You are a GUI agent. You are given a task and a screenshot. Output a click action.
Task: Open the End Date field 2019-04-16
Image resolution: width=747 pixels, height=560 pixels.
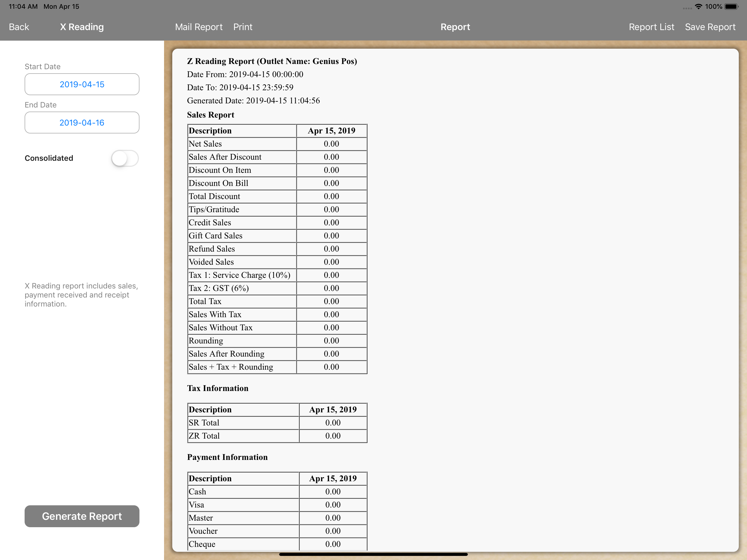coord(82,122)
